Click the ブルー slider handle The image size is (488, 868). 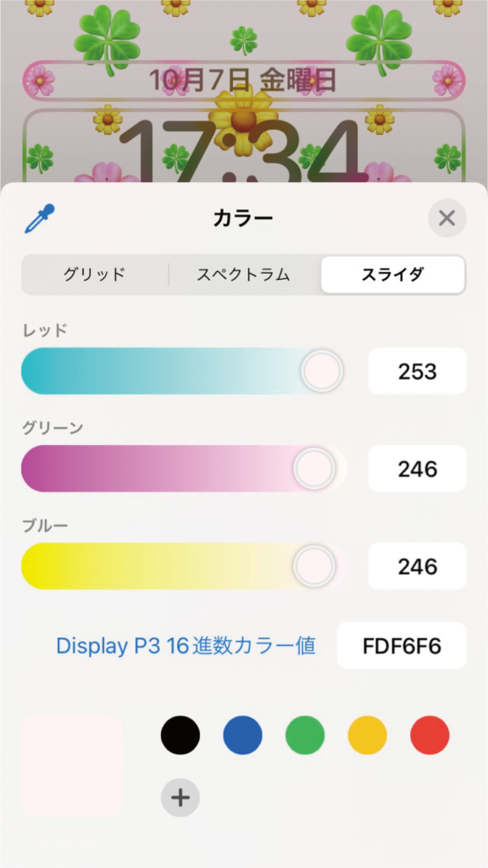click(314, 565)
